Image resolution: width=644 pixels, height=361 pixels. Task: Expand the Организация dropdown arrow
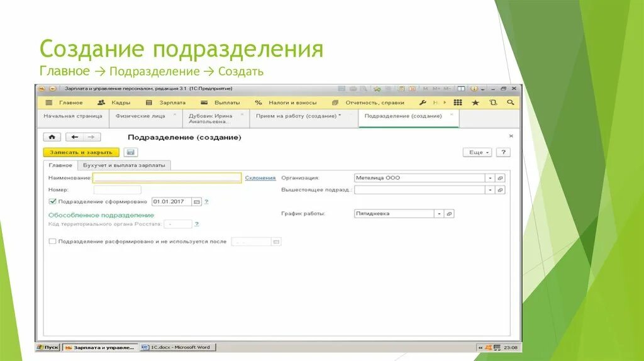point(491,178)
